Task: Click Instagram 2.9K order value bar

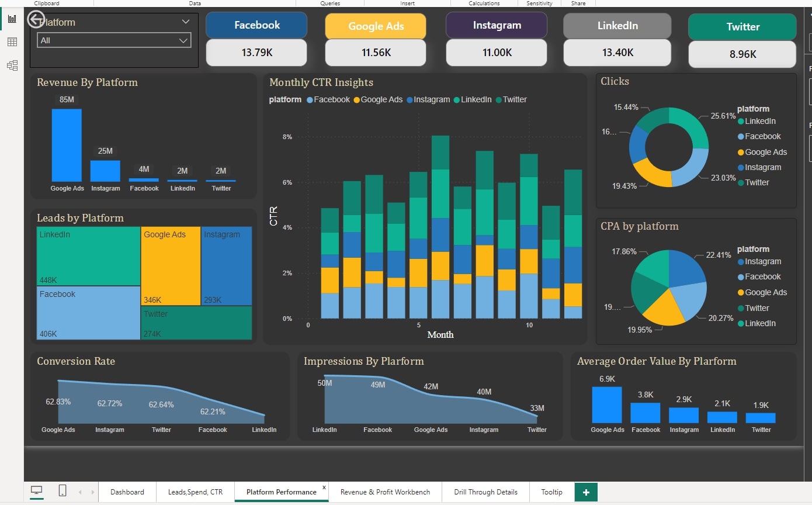Action: (x=684, y=416)
